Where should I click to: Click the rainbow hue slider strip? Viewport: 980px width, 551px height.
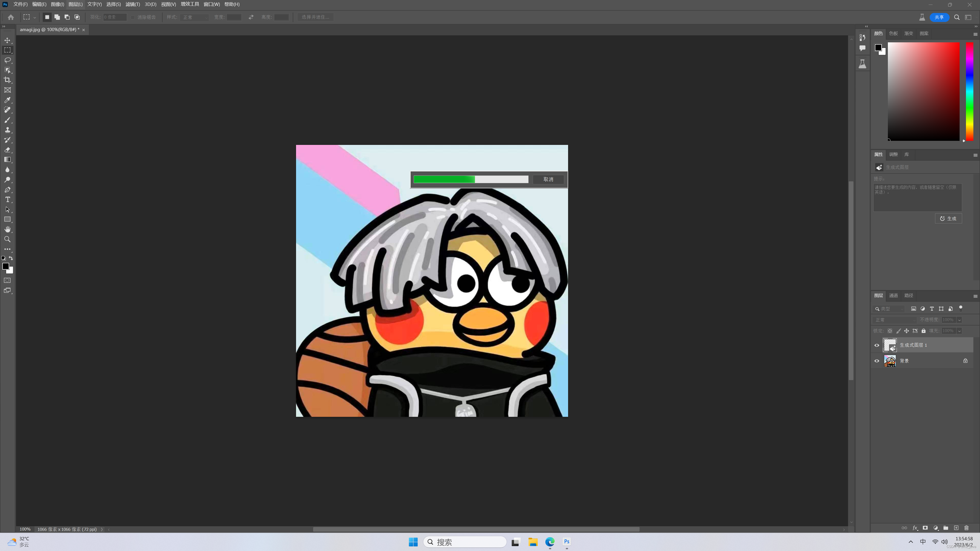click(969, 91)
